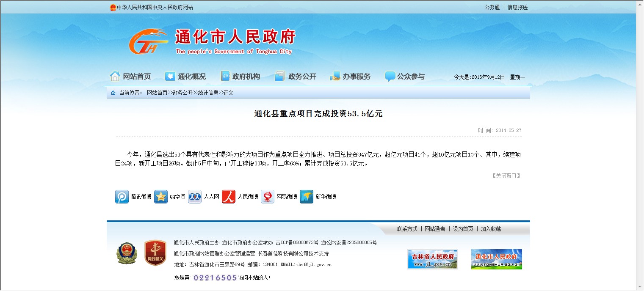Click the Tencent Weibo share icon
Image resolution: width=644 pixels, height=291 pixels.
coord(122,197)
